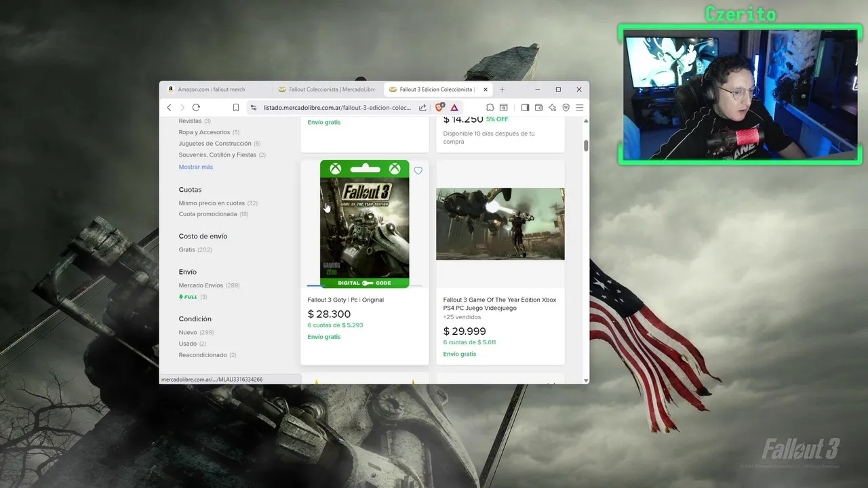
Task: Open Brave Shields lion icon
Action: coord(440,107)
